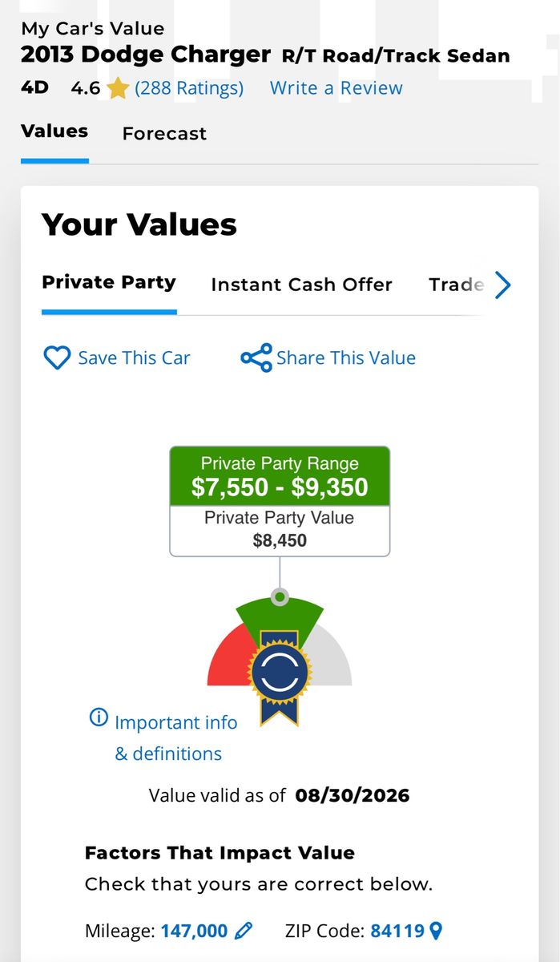Viewport: 560px width, 962px height.
Task: Switch to the Forecast tab
Action: click(x=164, y=134)
